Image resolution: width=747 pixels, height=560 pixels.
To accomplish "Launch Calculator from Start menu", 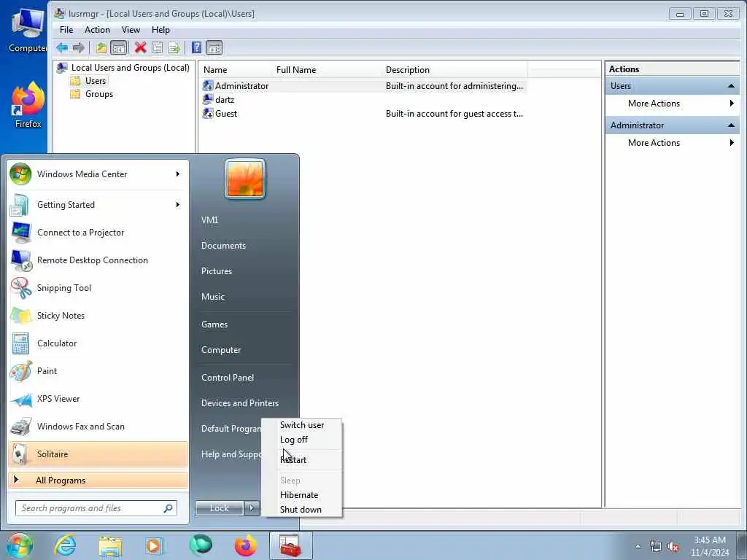I will tap(98, 343).
